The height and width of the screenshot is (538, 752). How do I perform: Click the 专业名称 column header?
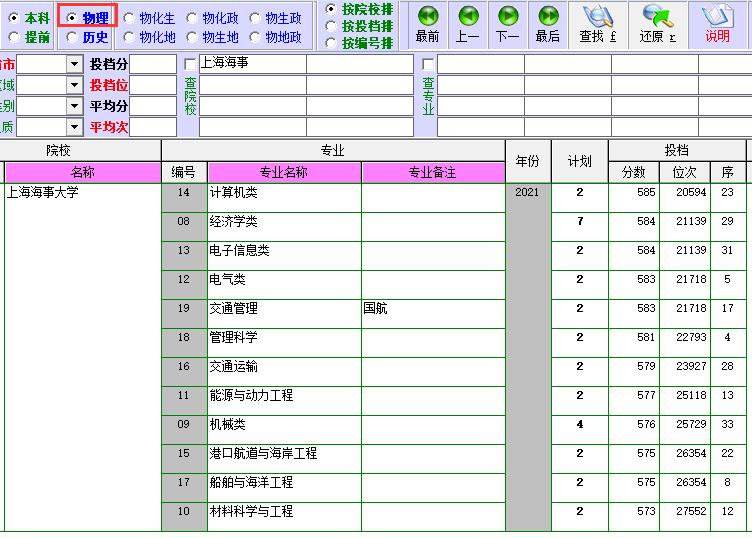click(284, 173)
